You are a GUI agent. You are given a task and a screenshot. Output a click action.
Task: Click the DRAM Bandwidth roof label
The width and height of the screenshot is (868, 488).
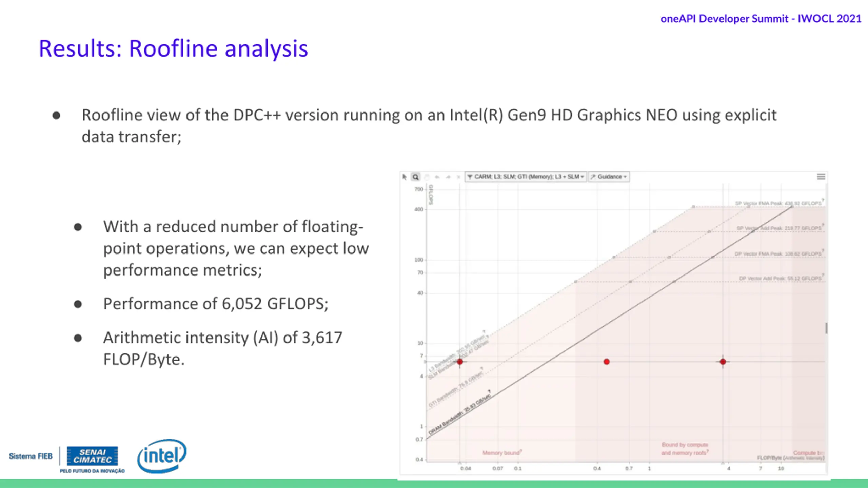(459, 414)
